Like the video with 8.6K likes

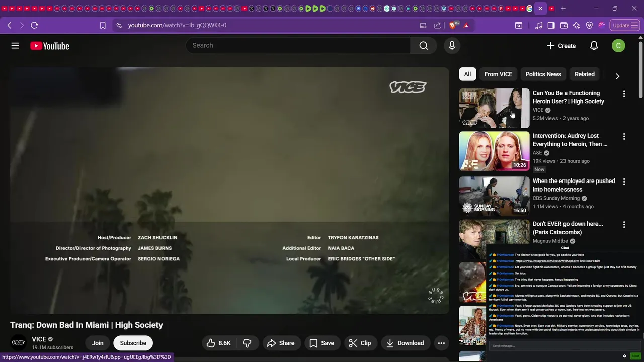pyautogui.click(x=218, y=343)
